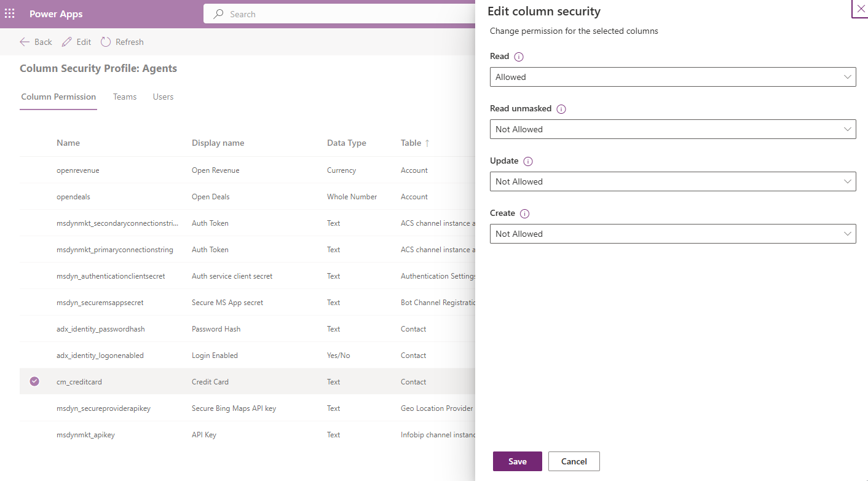
Task: Cancel editing column security
Action: 574,461
